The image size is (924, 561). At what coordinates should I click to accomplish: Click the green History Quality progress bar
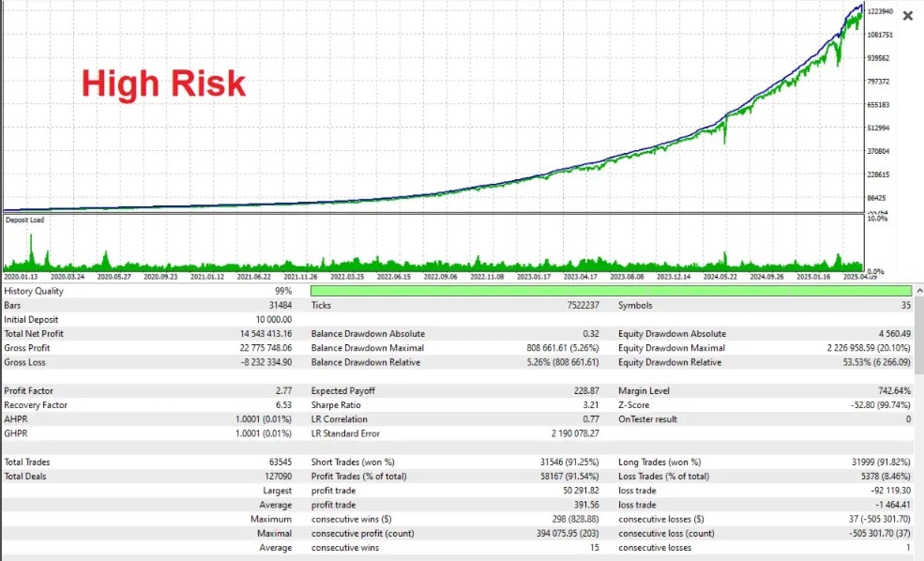point(611,291)
